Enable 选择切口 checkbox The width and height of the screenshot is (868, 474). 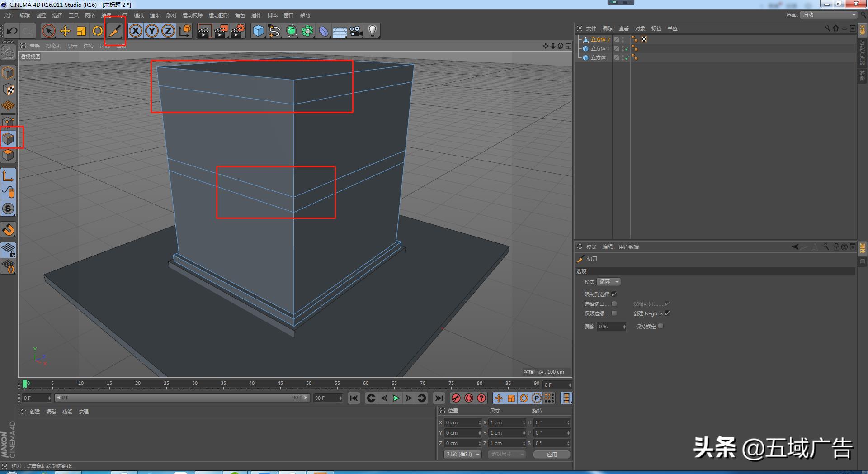coord(614,303)
